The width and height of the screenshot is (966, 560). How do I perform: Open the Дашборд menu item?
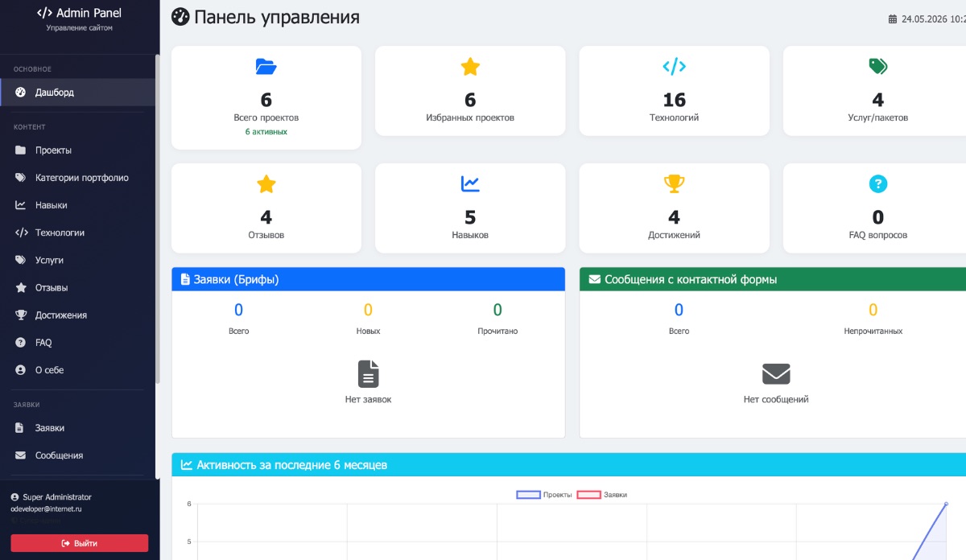click(x=77, y=93)
